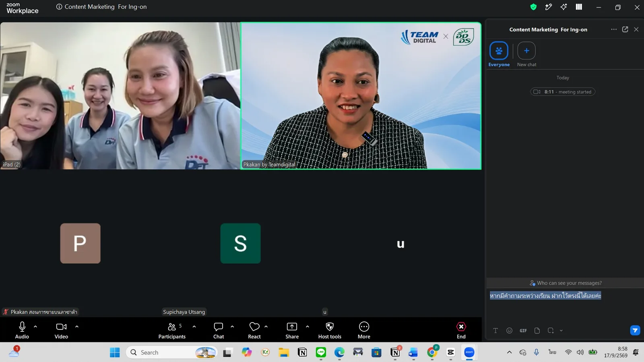The image size is (644, 362).
Task: Toggle the Chat panel from the toolbar
Action: click(x=219, y=331)
